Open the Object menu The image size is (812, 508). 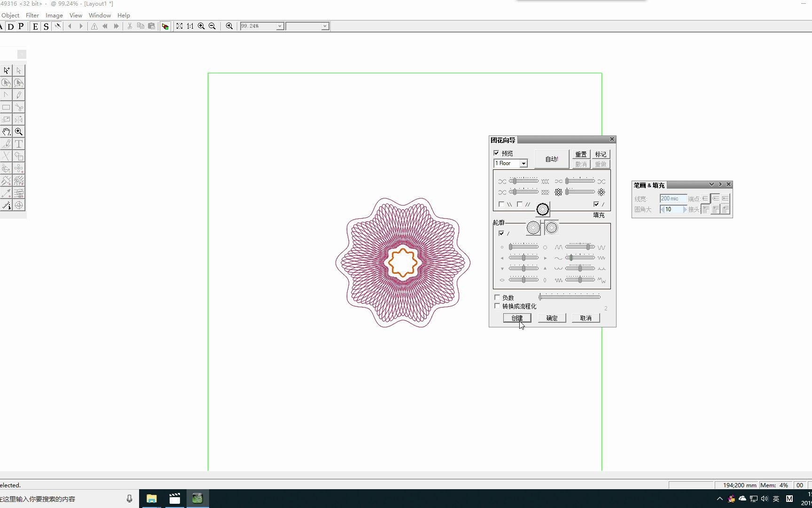tap(10, 16)
